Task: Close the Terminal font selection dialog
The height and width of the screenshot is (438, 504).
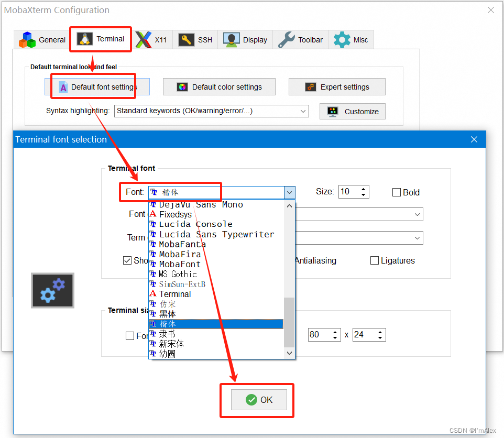Action: [474, 139]
